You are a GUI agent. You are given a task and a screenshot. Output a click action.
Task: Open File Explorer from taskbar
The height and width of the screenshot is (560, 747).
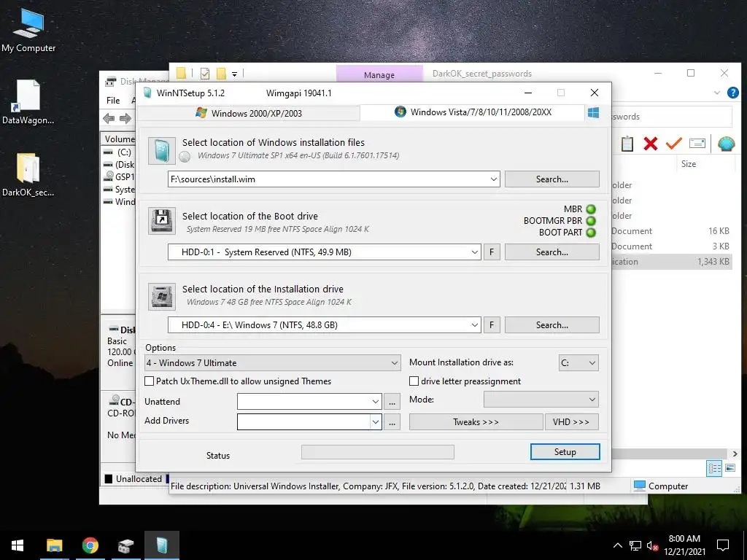tap(54, 545)
